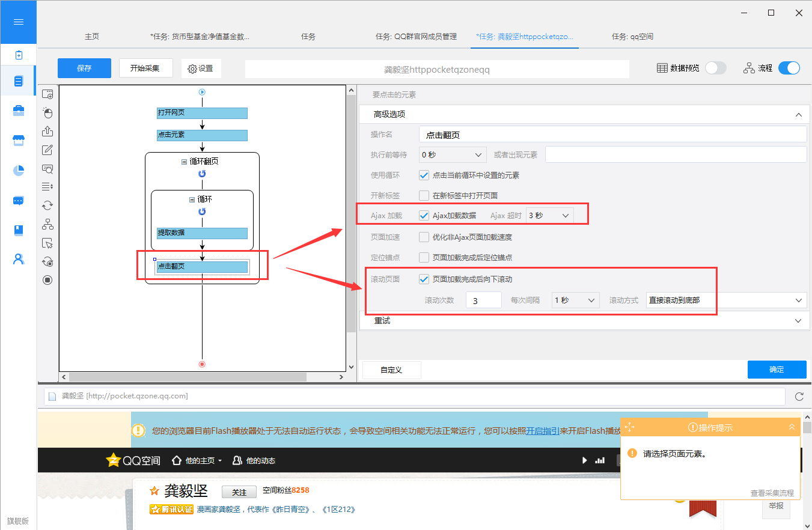Click the red flow end marker
Screen dimensions: 812x530
202,364
